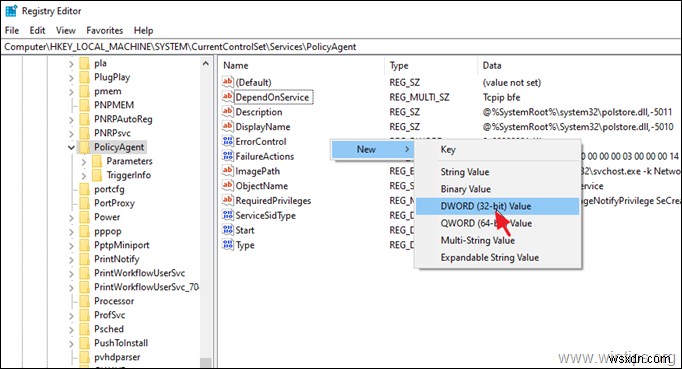Choose String Value from the submenu
682x369 pixels.
pos(498,172)
